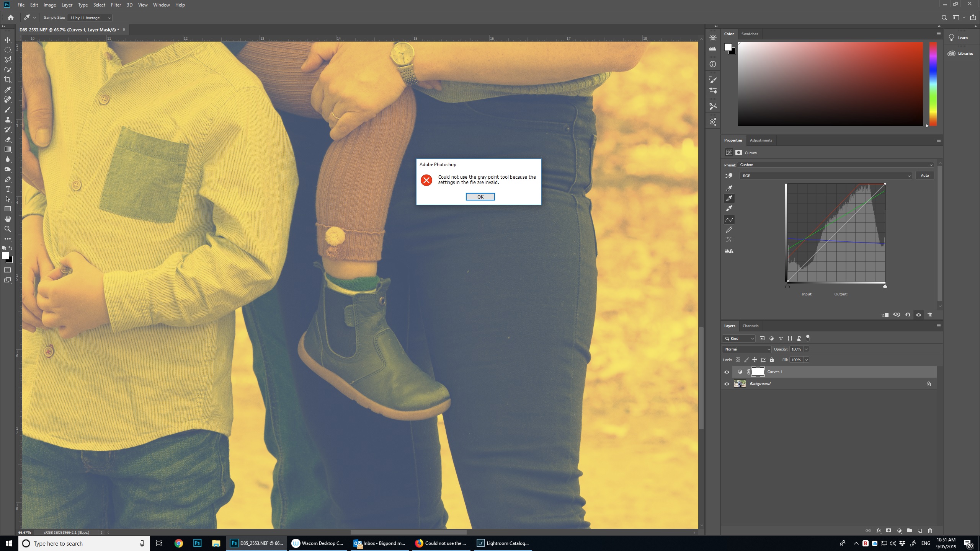Toggle Curves adjustment visibility in Properties
Viewport: 980px width, 551px height.
(x=918, y=315)
